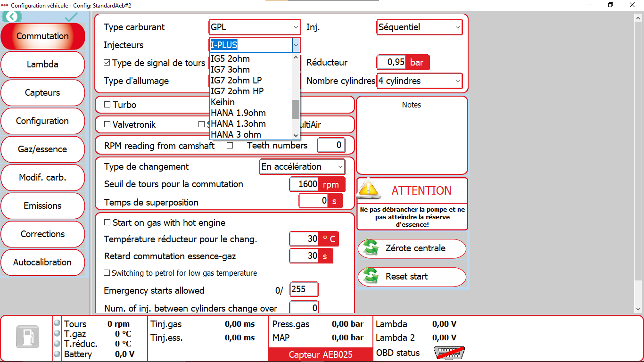Click the OBD status connector icon

click(448, 353)
